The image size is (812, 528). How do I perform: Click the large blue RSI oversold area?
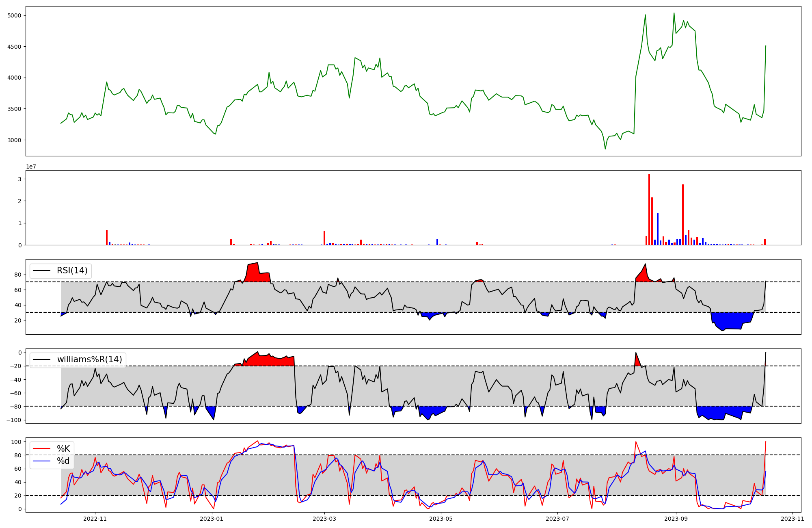[x=731, y=320]
